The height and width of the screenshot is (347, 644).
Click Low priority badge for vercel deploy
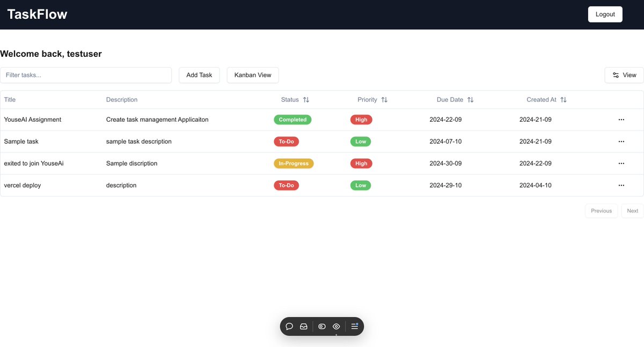coord(361,185)
